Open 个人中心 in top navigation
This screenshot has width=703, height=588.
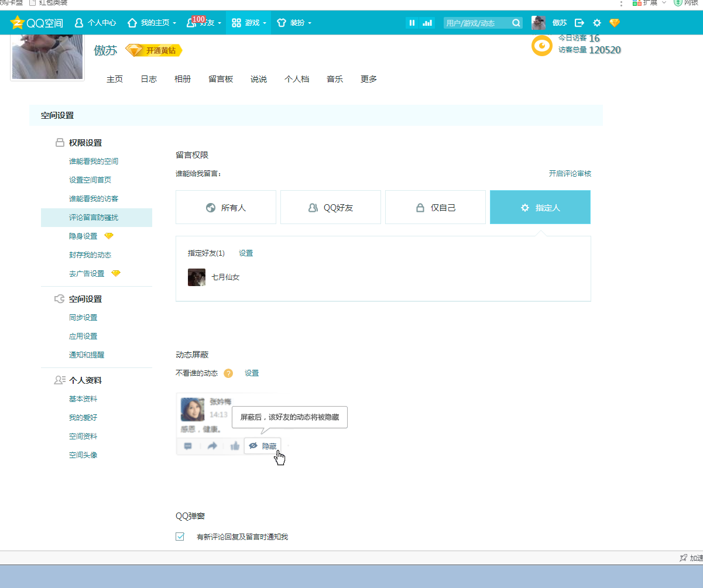95,23
